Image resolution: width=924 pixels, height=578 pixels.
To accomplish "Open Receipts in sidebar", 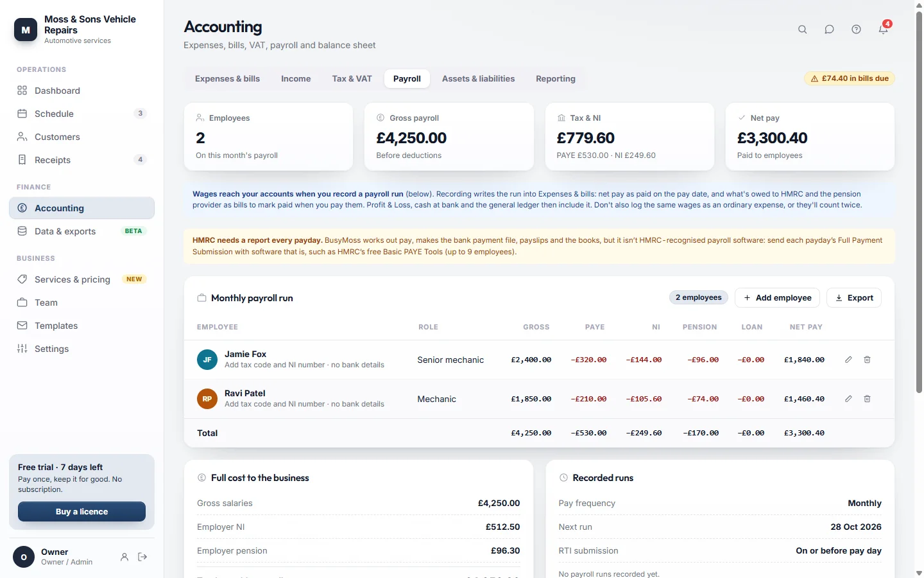I will point(81,160).
